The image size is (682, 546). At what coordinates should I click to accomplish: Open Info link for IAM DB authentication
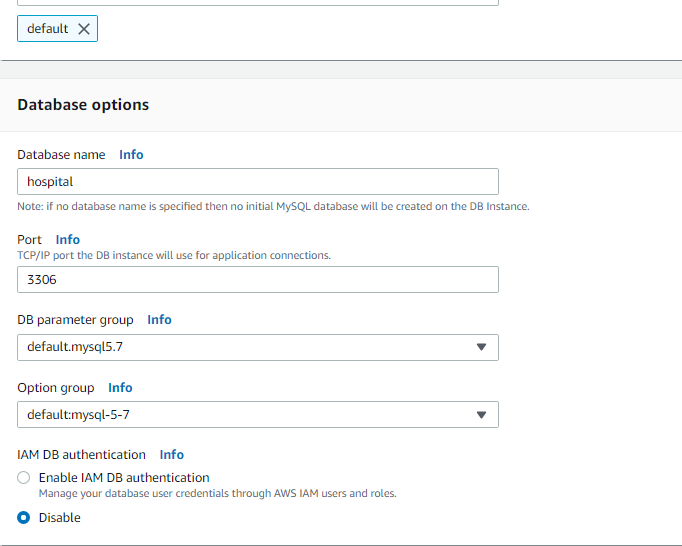tap(172, 454)
